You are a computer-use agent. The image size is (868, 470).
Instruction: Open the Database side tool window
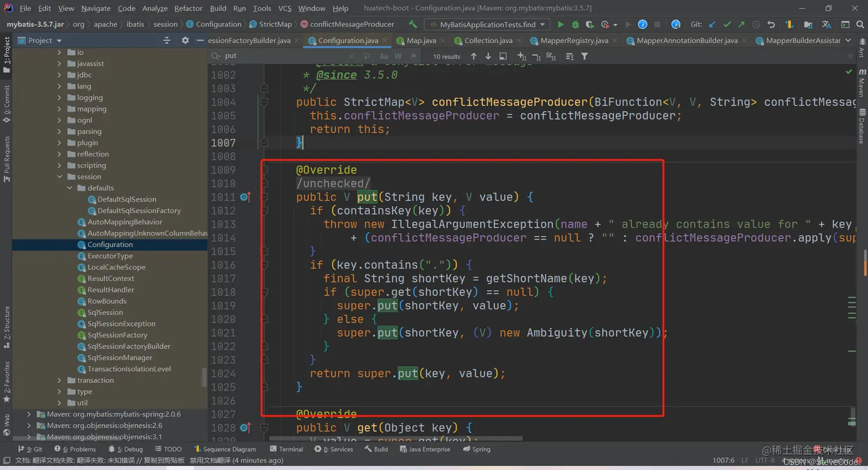[x=862, y=126]
